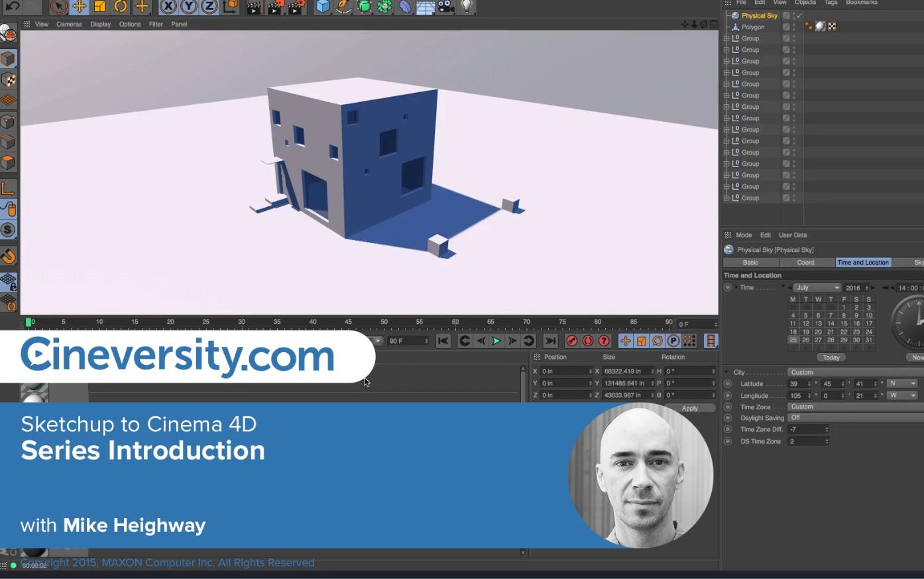Image resolution: width=924 pixels, height=579 pixels.
Task: Jump to end of animation
Action: (550, 341)
